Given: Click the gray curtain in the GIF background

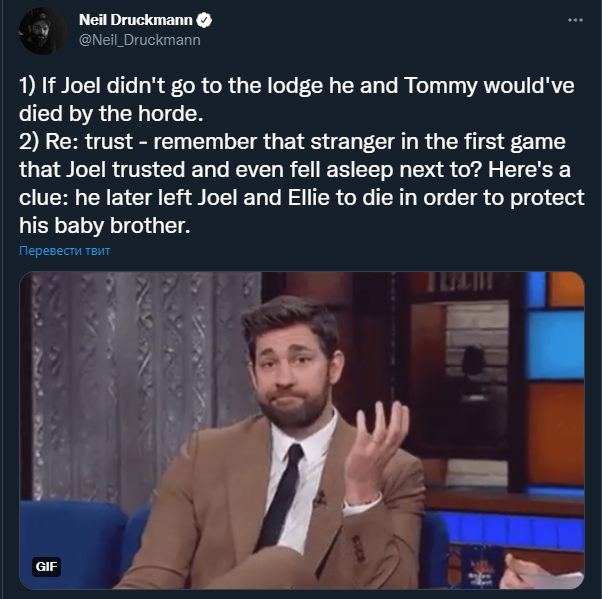Looking at the screenshot, I should tap(140, 384).
